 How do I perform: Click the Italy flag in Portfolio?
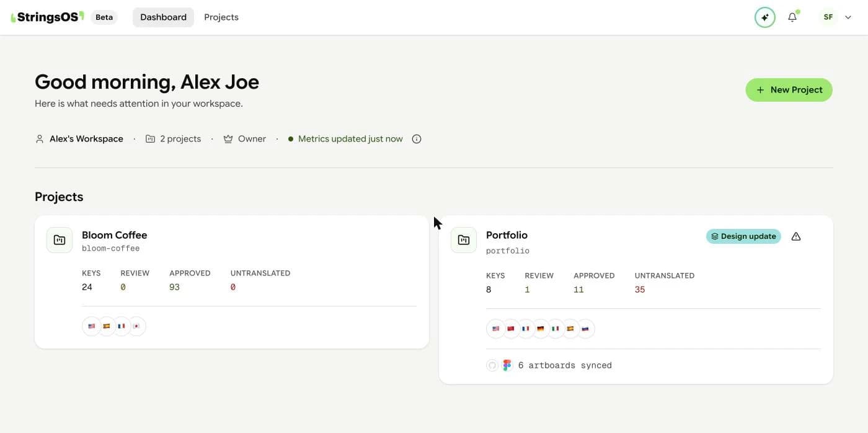pyautogui.click(x=556, y=329)
